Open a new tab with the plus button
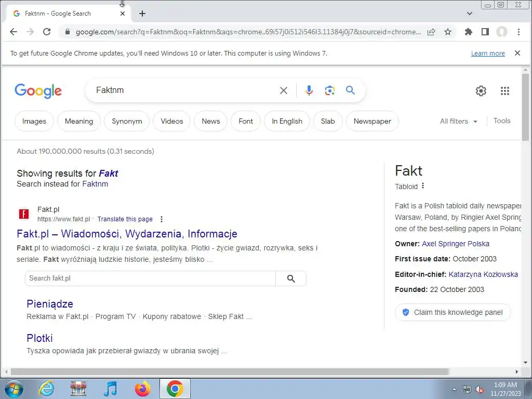The height and width of the screenshot is (399, 532). [142, 14]
